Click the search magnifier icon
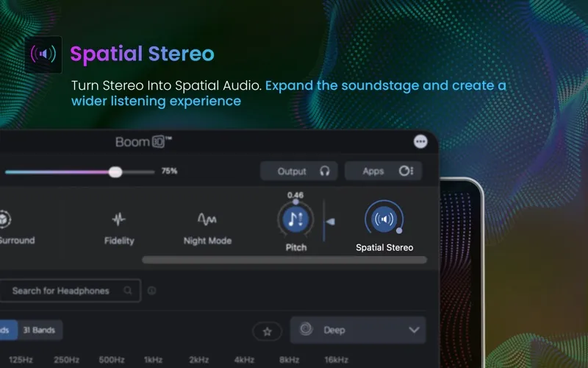This screenshot has height=368, width=588. coord(127,291)
